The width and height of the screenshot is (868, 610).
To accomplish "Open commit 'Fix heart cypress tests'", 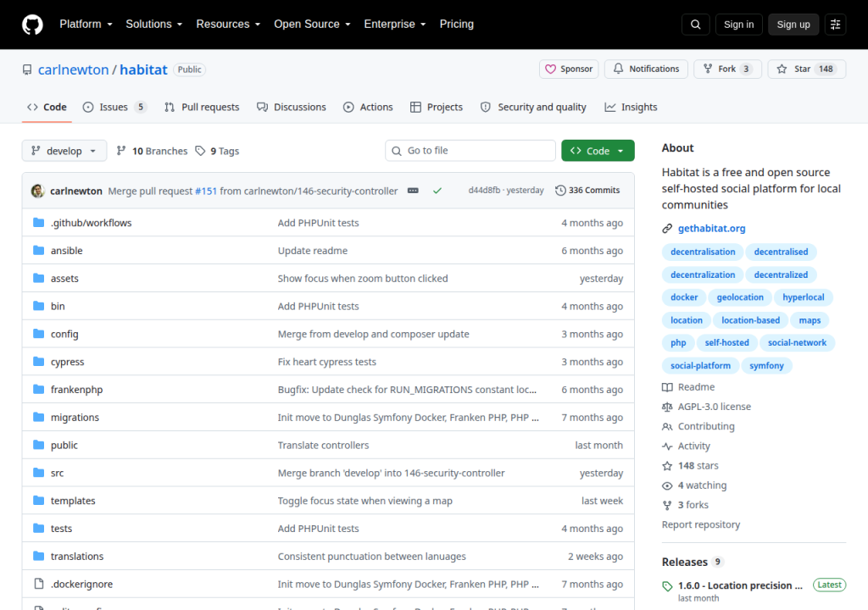I will click(326, 362).
